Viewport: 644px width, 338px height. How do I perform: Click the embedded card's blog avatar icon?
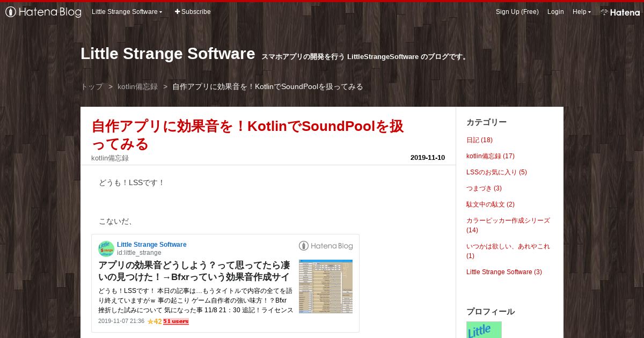106,249
